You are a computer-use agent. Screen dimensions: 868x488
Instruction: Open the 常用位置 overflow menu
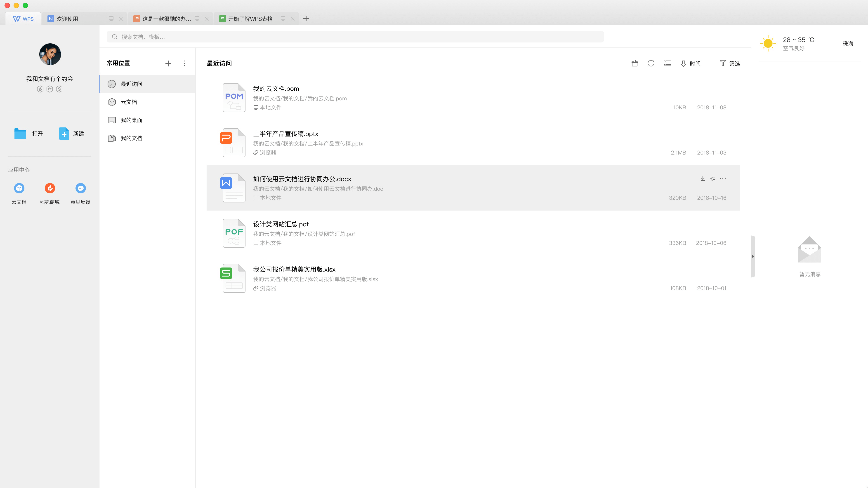click(x=184, y=63)
